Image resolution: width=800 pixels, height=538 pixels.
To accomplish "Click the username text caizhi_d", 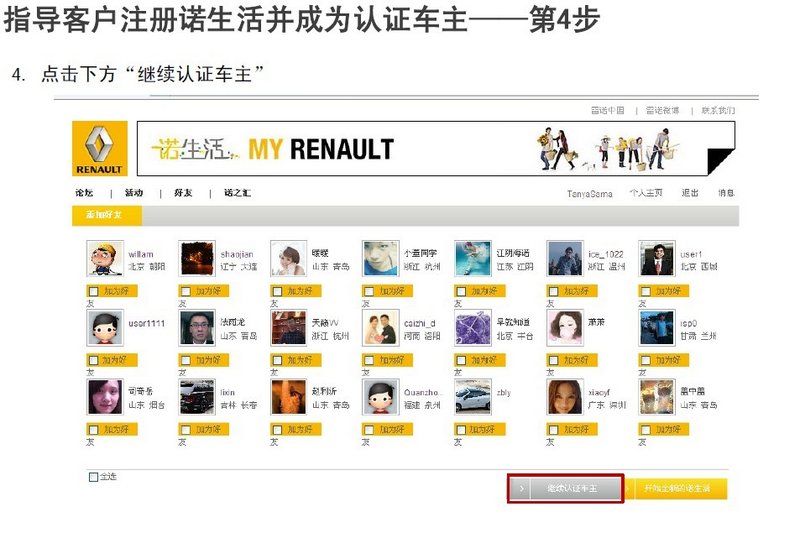I will (x=420, y=323).
